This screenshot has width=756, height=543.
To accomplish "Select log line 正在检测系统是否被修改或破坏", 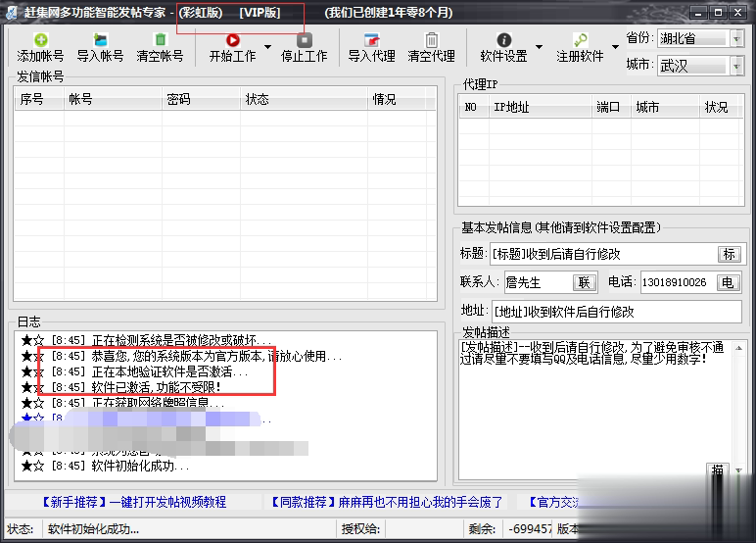I will pos(146,340).
